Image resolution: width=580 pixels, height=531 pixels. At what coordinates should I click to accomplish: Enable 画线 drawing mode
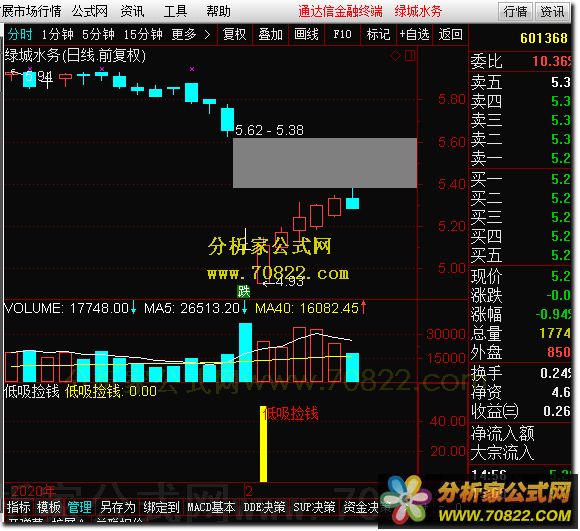[x=306, y=34]
